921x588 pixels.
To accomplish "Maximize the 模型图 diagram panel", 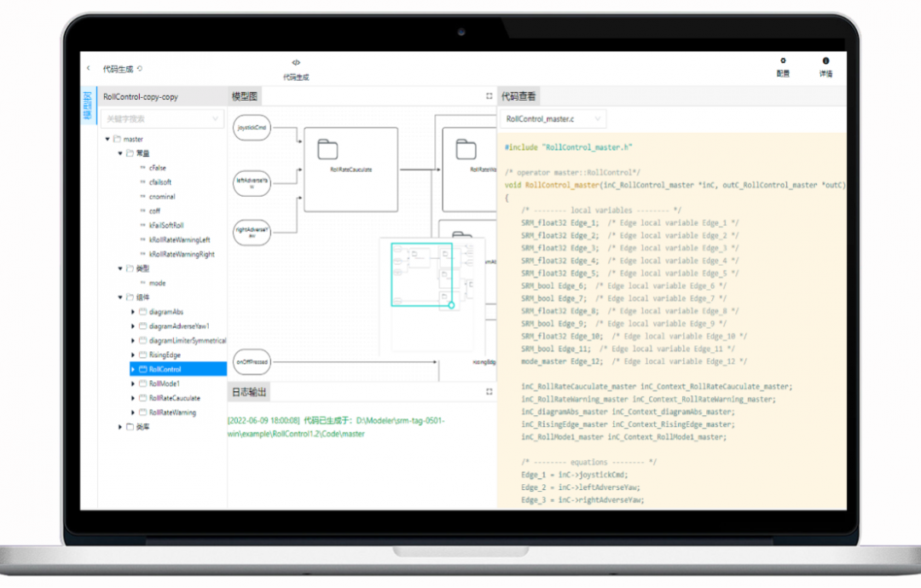I will (489, 96).
